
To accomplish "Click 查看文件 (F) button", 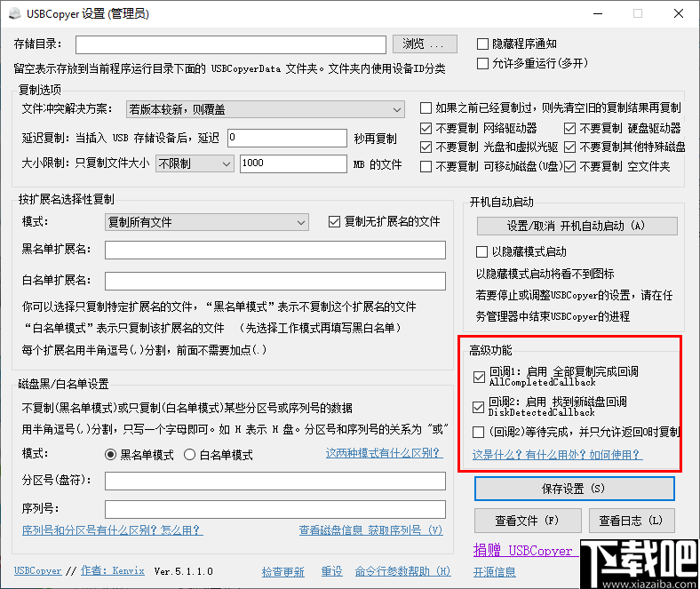I will 528,521.
